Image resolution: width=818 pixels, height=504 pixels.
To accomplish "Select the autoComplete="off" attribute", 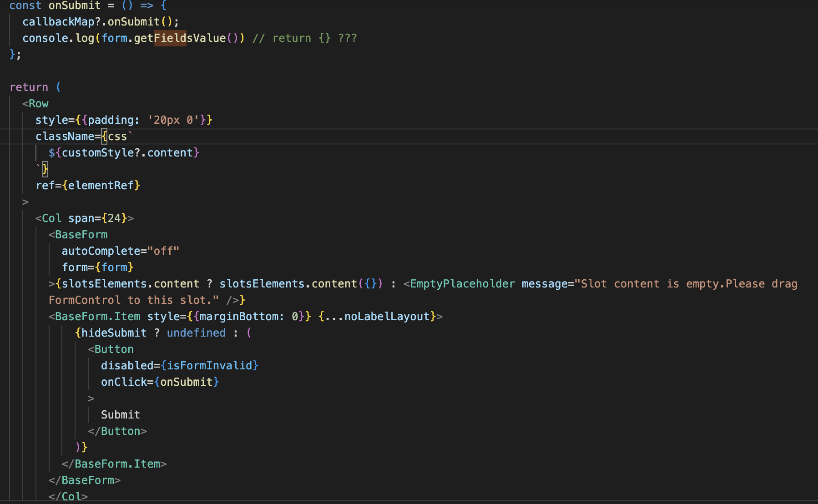I will (x=120, y=251).
